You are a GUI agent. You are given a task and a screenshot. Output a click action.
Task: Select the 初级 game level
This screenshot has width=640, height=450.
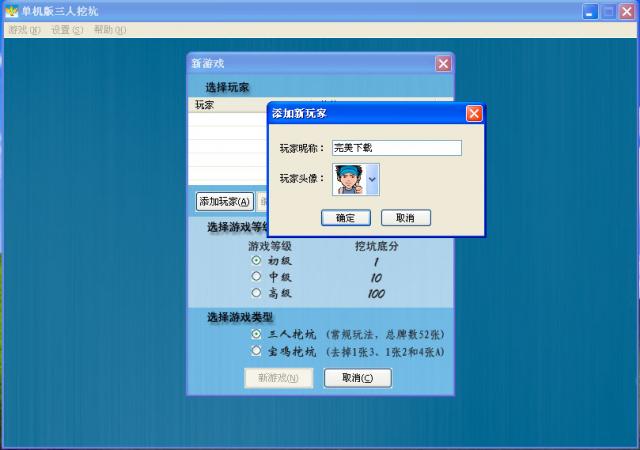257,260
